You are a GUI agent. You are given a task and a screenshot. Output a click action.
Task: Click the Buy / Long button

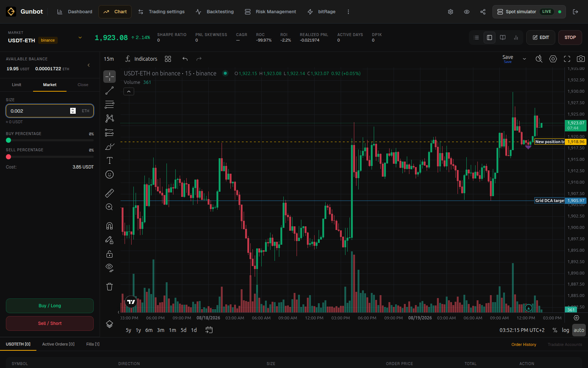tap(50, 306)
